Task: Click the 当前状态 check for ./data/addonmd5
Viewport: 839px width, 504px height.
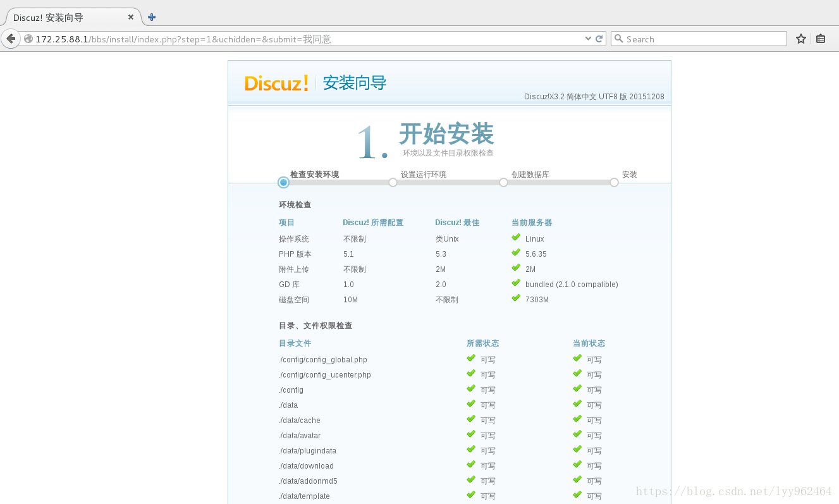Action: 577,480
